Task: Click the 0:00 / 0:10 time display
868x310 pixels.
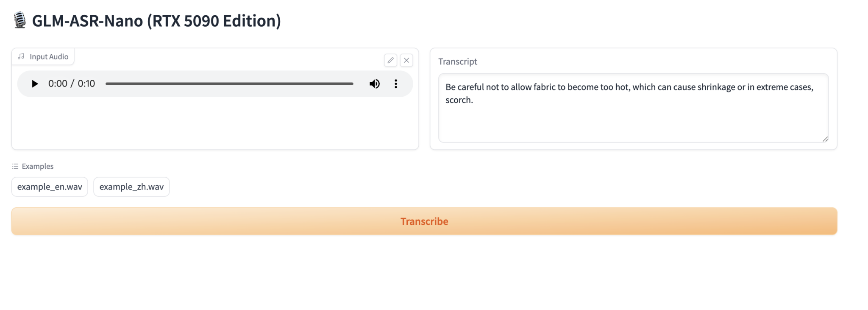Action: point(72,84)
